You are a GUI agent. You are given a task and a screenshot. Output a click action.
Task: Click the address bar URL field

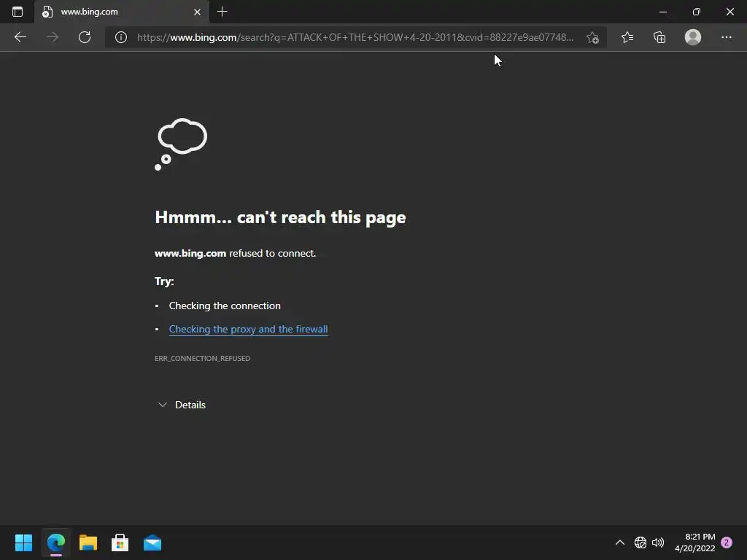(355, 37)
